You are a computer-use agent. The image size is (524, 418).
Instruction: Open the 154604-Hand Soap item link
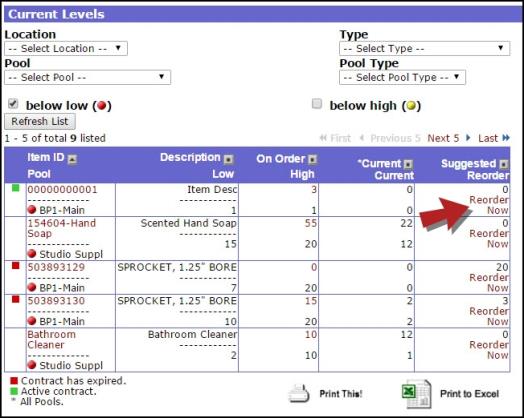pyautogui.click(x=61, y=228)
